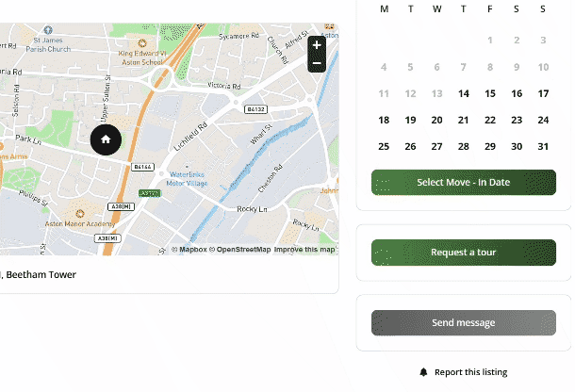The height and width of the screenshot is (392, 575).
Task: Open the Report this listing link
Action: click(x=469, y=372)
